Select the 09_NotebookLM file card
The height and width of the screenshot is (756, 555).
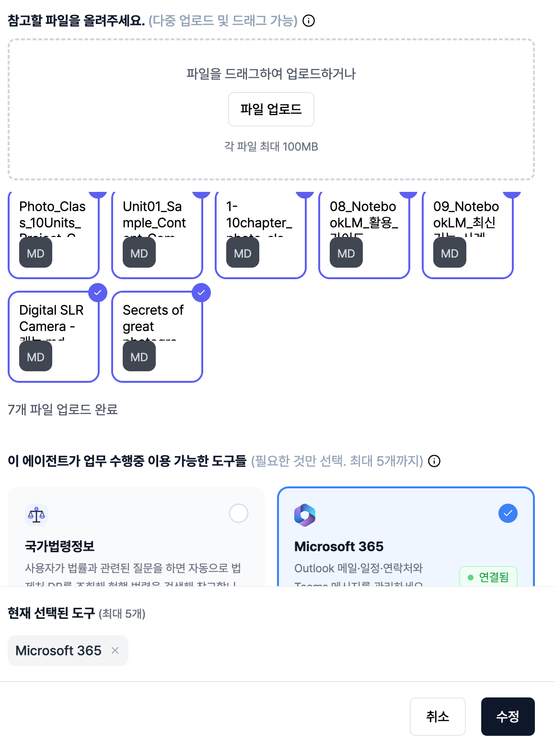pos(468,235)
